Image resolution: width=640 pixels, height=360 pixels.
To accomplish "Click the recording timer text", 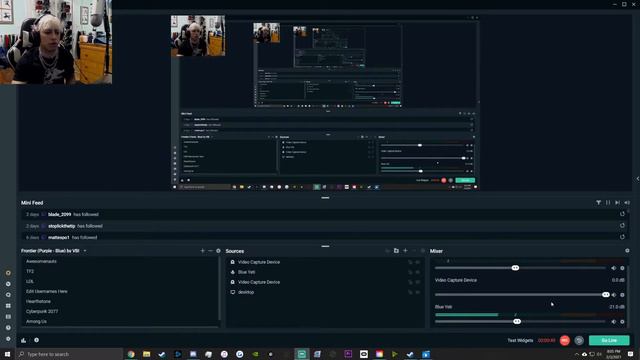I will 547,340.
